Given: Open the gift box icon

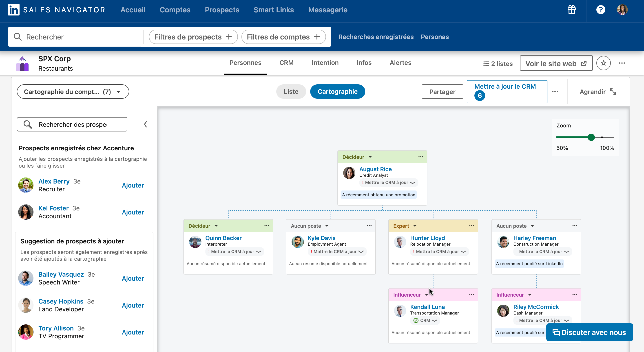Looking at the screenshot, I should point(571,10).
